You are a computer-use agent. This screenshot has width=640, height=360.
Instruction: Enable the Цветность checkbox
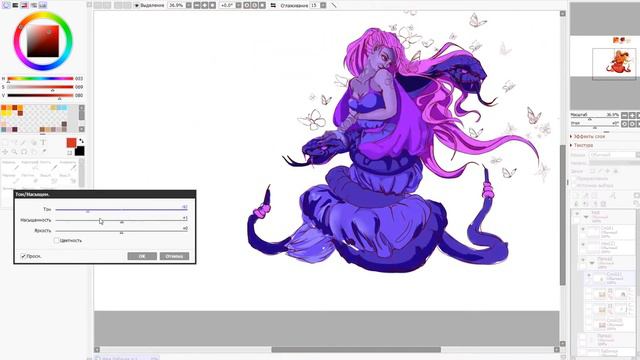[x=56, y=240]
